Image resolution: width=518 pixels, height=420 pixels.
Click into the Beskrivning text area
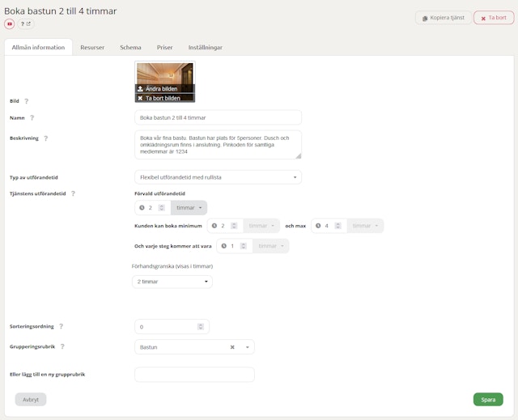(218, 145)
